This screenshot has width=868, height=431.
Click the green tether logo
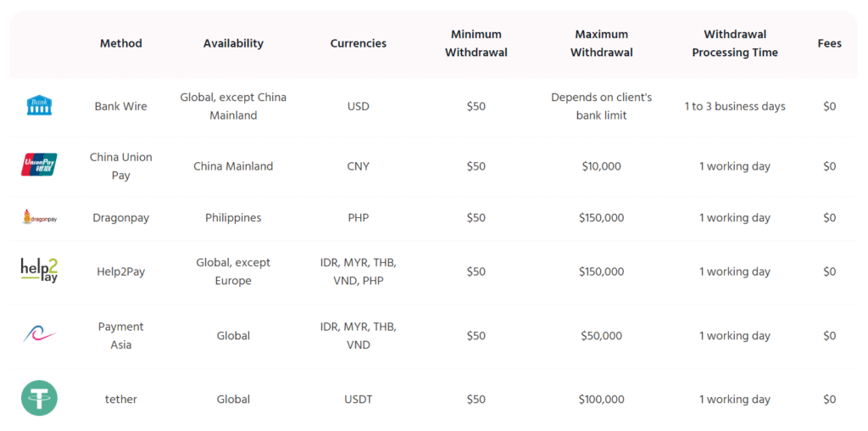click(39, 398)
